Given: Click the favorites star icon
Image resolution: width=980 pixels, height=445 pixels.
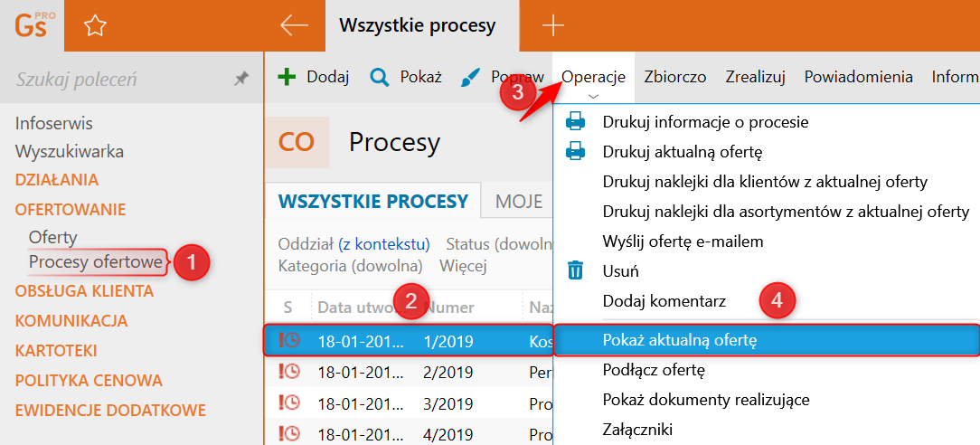Looking at the screenshot, I should pos(94,26).
